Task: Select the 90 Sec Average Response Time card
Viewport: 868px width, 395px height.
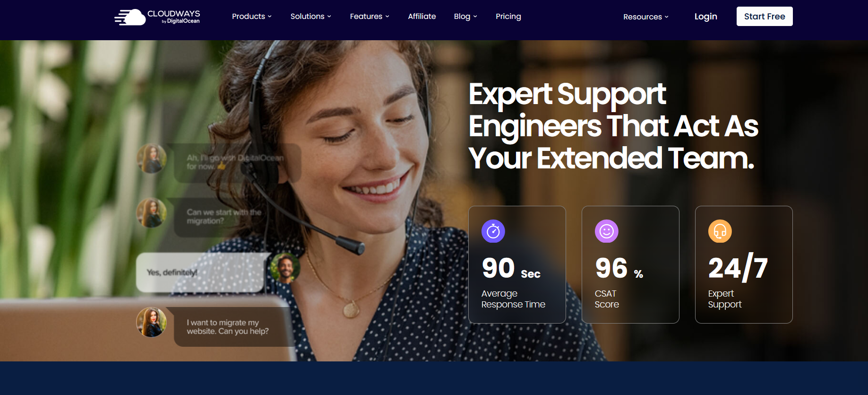Action: pos(517,264)
